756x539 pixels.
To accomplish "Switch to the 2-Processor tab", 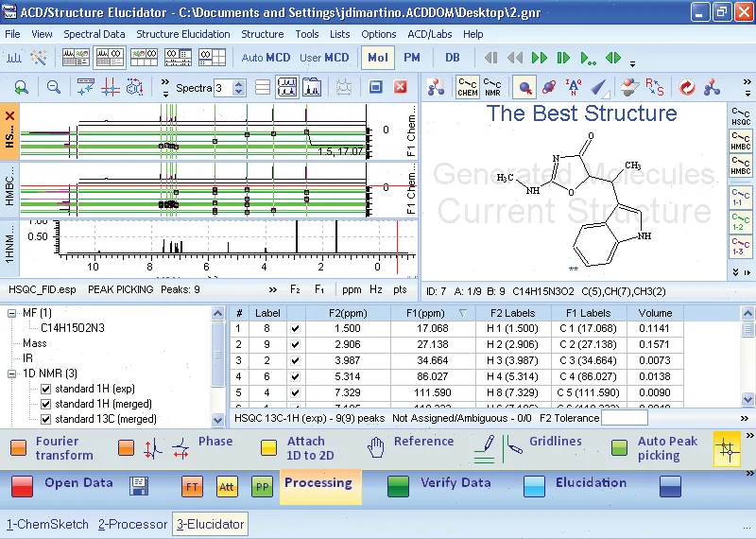I will click(x=132, y=525).
